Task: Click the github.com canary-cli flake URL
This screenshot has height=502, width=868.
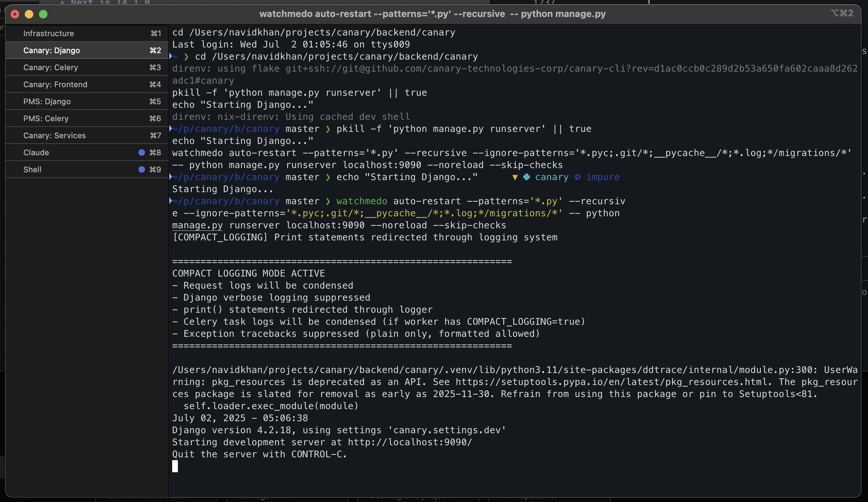Action: (x=496, y=68)
